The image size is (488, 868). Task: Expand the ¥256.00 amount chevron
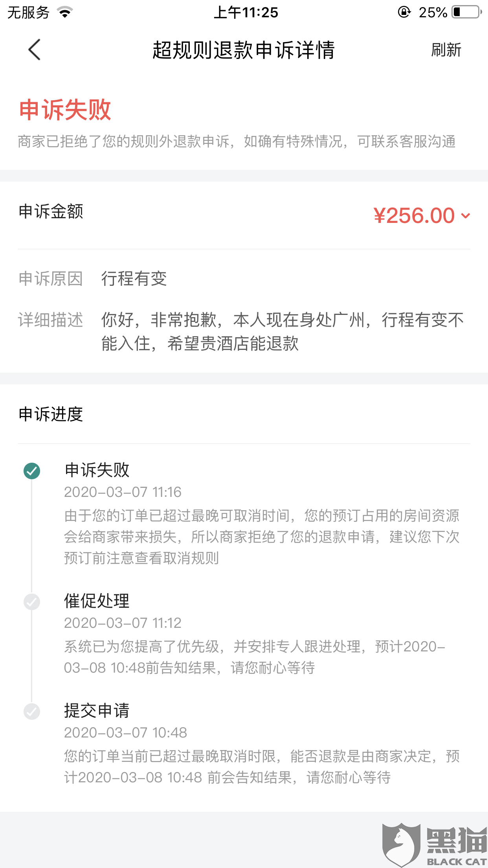pyautogui.click(x=466, y=216)
